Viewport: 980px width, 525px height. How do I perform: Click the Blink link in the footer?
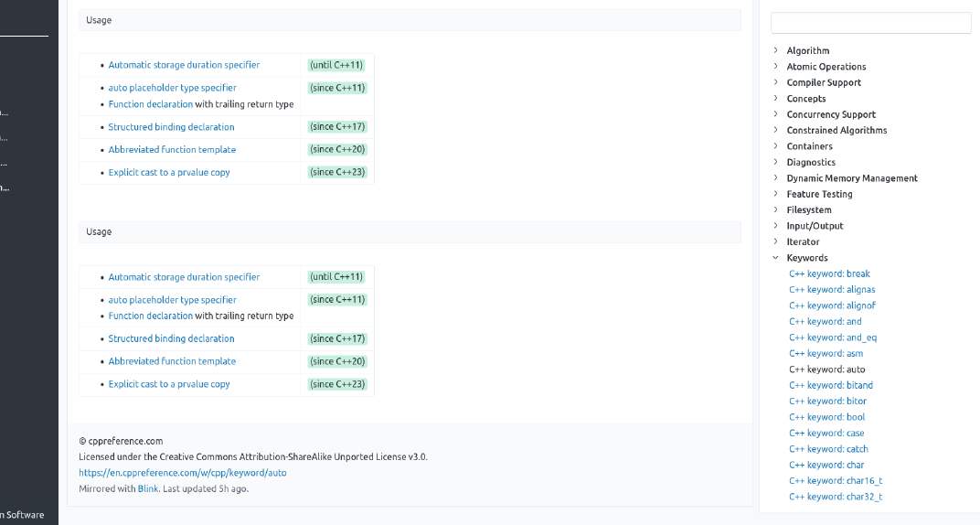click(148, 488)
